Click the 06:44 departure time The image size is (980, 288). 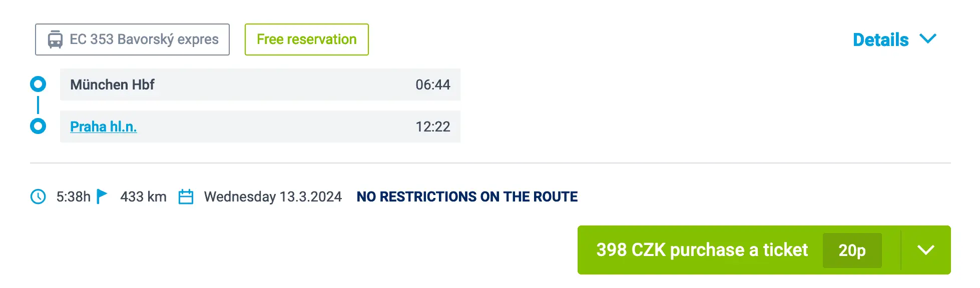coord(432,84)
